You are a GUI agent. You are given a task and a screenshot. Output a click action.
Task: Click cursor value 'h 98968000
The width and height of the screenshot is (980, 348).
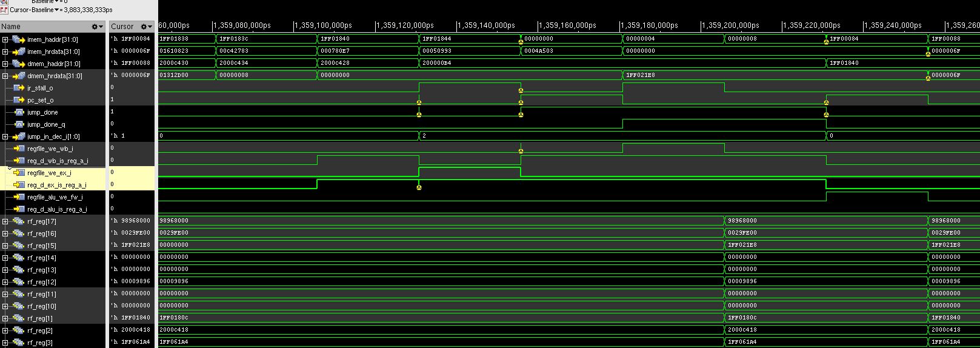131,221
